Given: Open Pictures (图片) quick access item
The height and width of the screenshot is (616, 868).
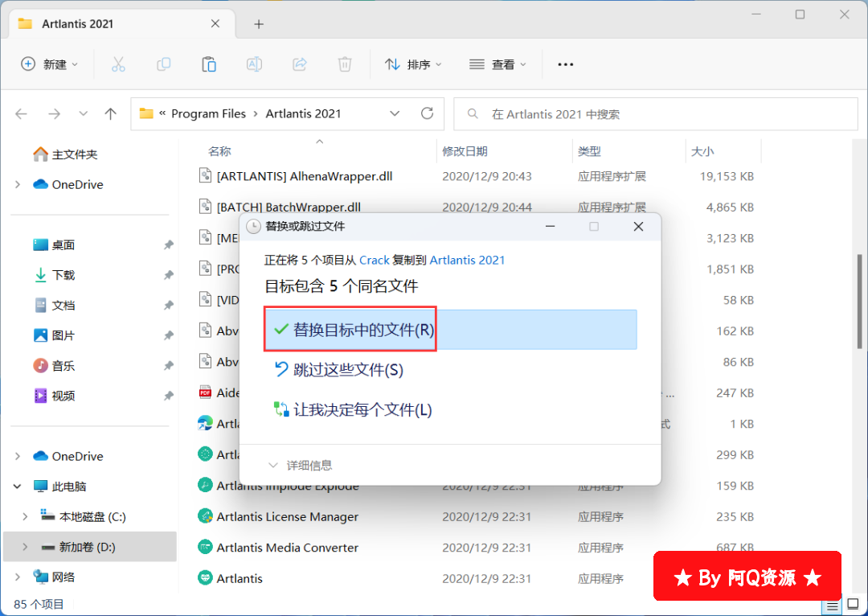Looking at the screenshot, I should [x=55, y=335].
